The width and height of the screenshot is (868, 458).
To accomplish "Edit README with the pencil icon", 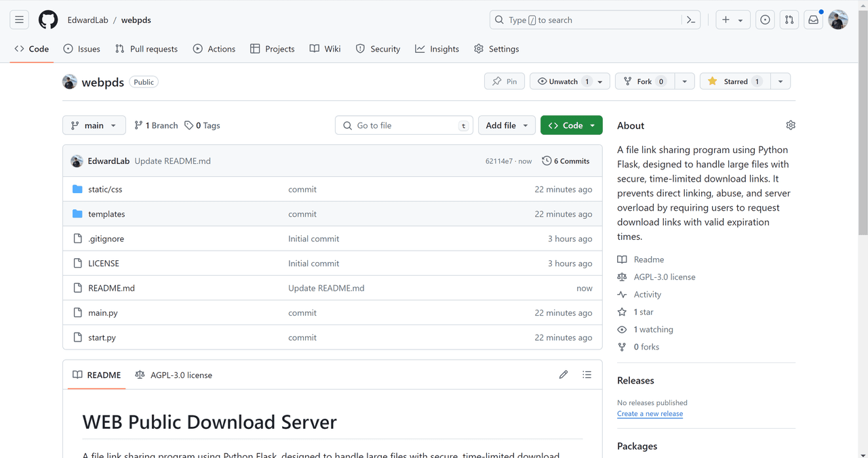I will click(x=564, y=375).
